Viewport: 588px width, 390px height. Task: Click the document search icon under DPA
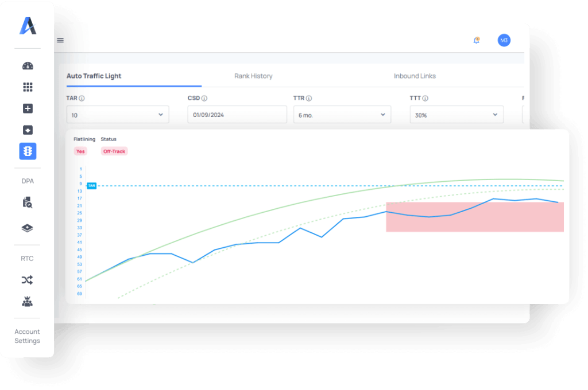28,202
